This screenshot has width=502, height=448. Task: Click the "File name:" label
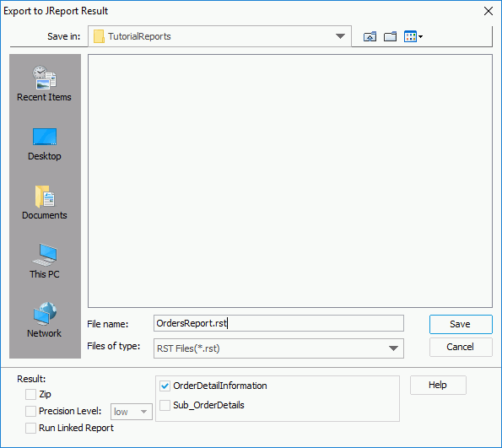click(108, 324)
